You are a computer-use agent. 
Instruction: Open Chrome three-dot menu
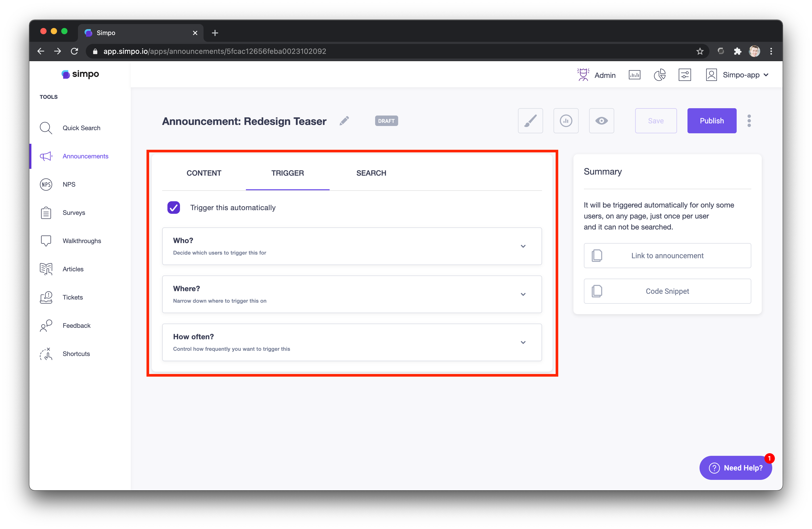tap(771, 51)
